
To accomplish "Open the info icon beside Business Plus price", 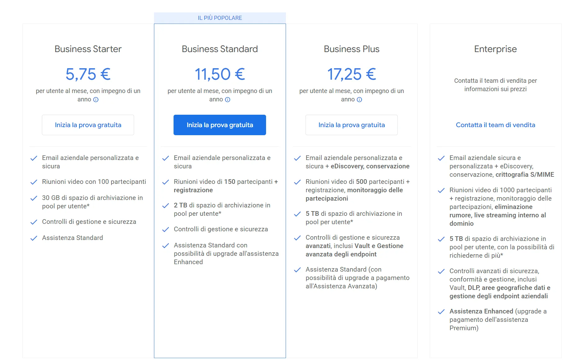I will 360,100.
